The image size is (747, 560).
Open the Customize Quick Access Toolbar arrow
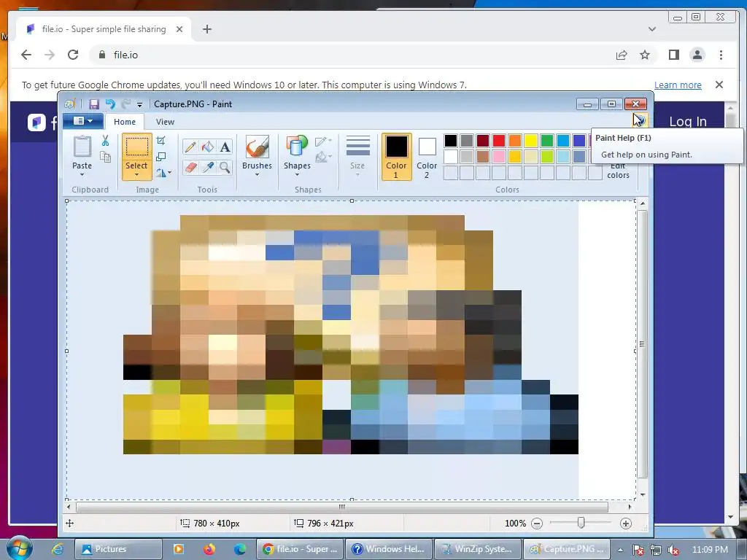pos(139,105)
